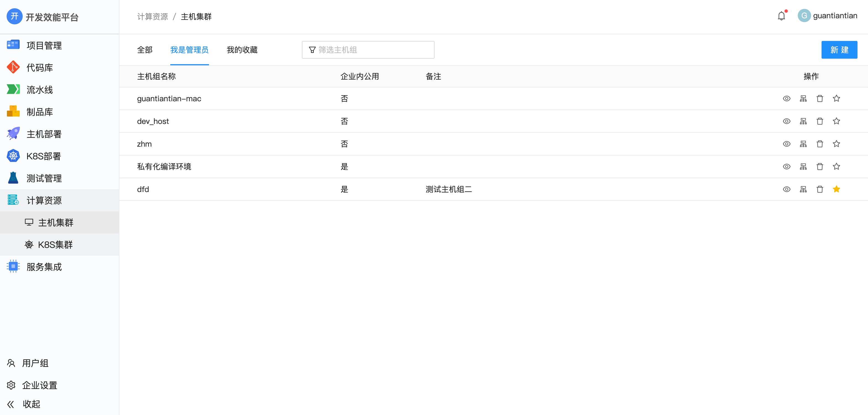
Task: Favorite the dev_host host group
Action: [x=837, y=121]
